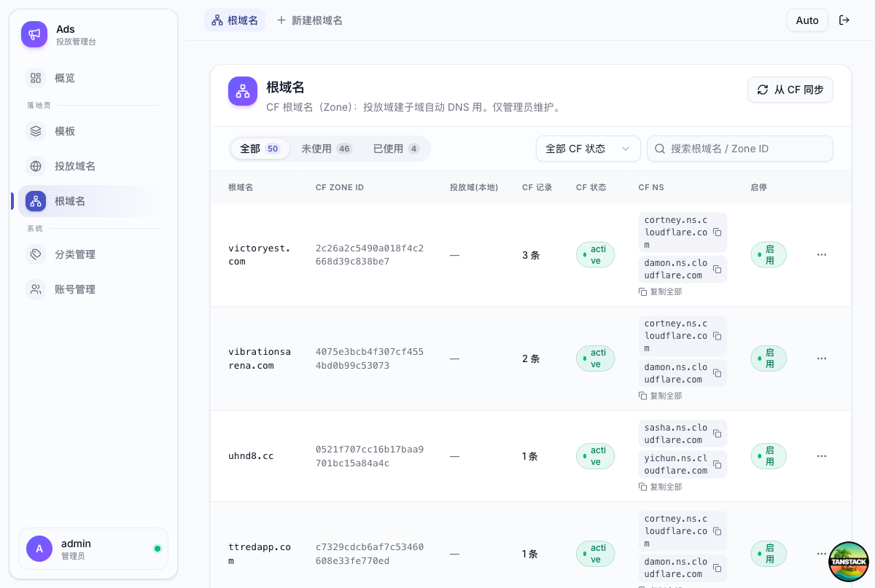875x588 pixels.
Task: Filter by 已使用 4 domains
Action: [396, 149]
